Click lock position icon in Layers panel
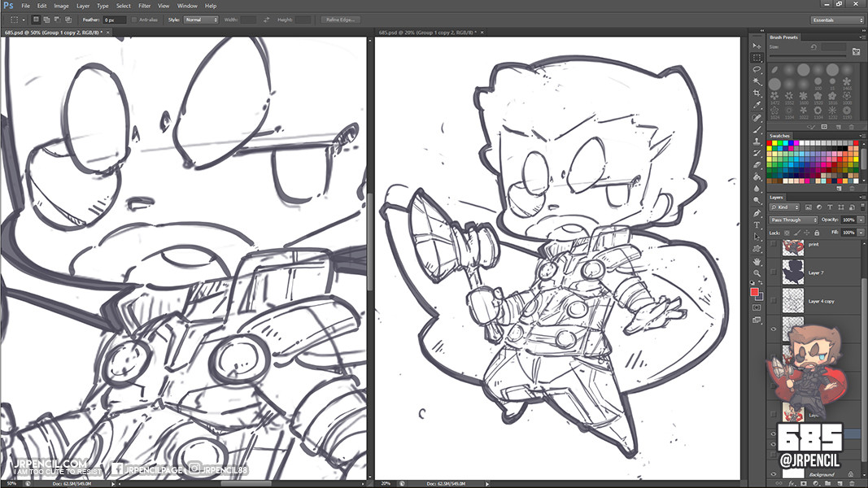This screenshot has height=488, width=868. click(x=806, y=233)
